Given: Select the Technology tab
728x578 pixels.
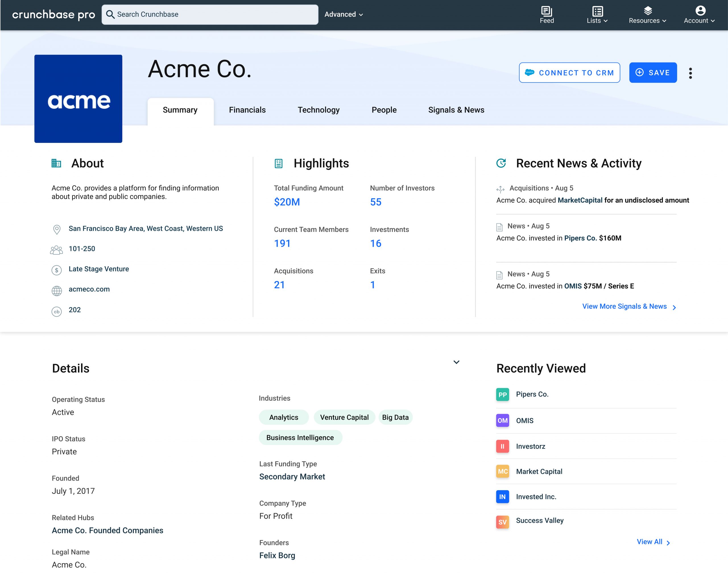Looking at the screenshot, I should click(318, 109).
